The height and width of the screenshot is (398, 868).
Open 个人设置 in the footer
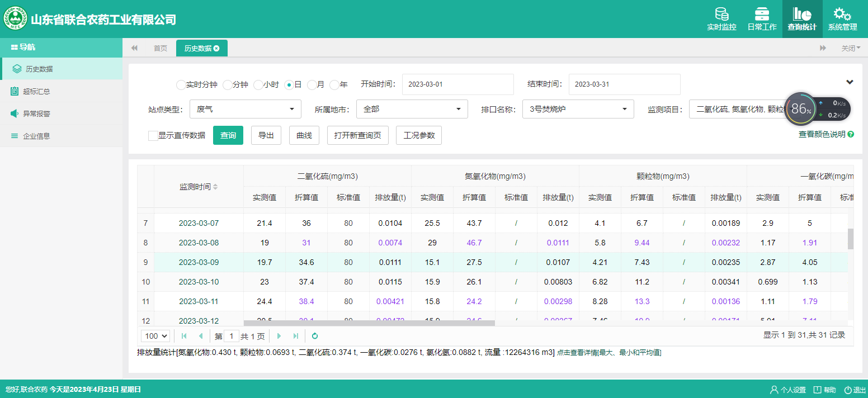(788, 390)
